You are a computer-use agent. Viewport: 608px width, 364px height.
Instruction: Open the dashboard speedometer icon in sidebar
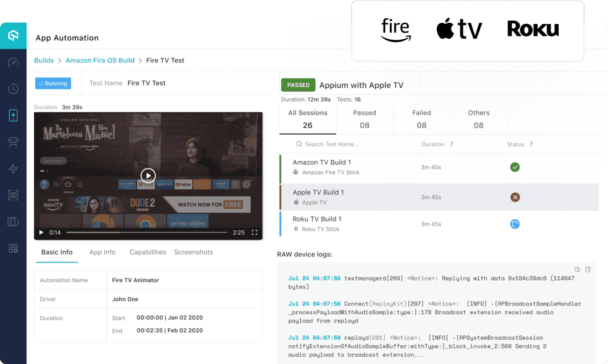(x=13, y=62)
